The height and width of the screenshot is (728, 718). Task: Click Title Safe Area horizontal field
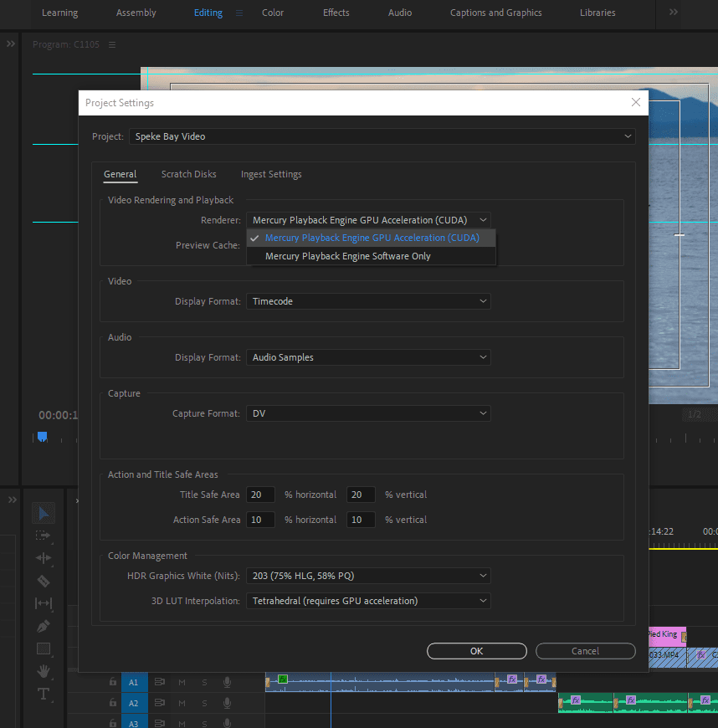(260, 495)
